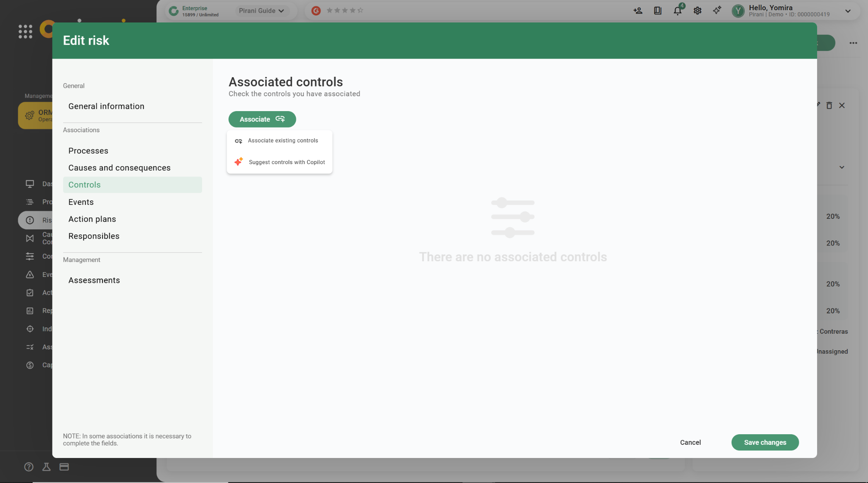Click the Save changes button
The height and width of the screenshot is (483, 868).
[765, 442]
